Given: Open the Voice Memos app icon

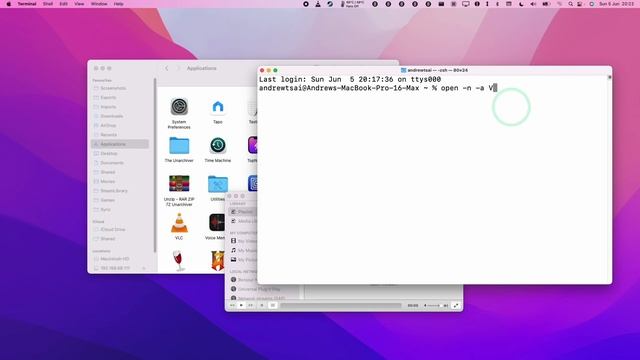Looking at the screenshot, I should pos(217,223).
